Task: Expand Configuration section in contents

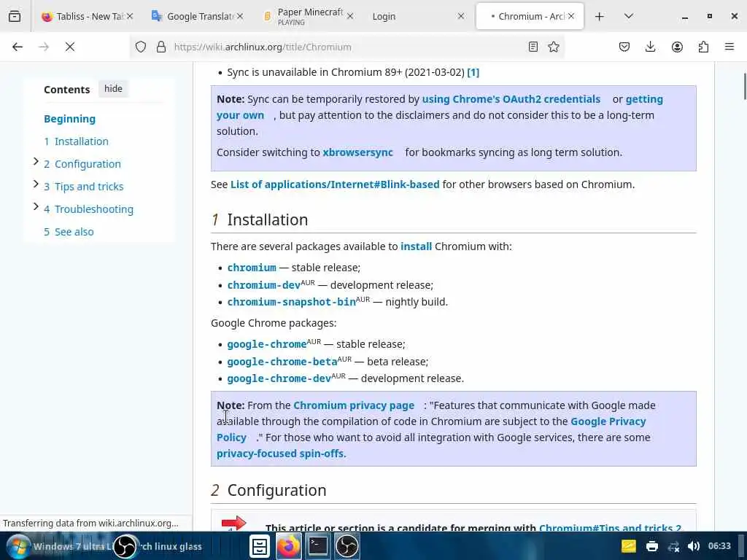Action: click(x=36, y=162)
